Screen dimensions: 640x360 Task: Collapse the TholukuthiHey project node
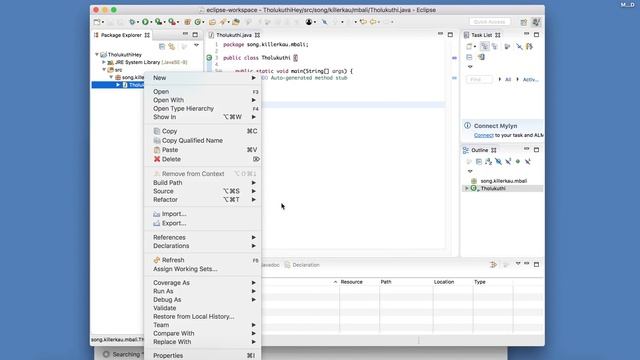coord(97,54)
